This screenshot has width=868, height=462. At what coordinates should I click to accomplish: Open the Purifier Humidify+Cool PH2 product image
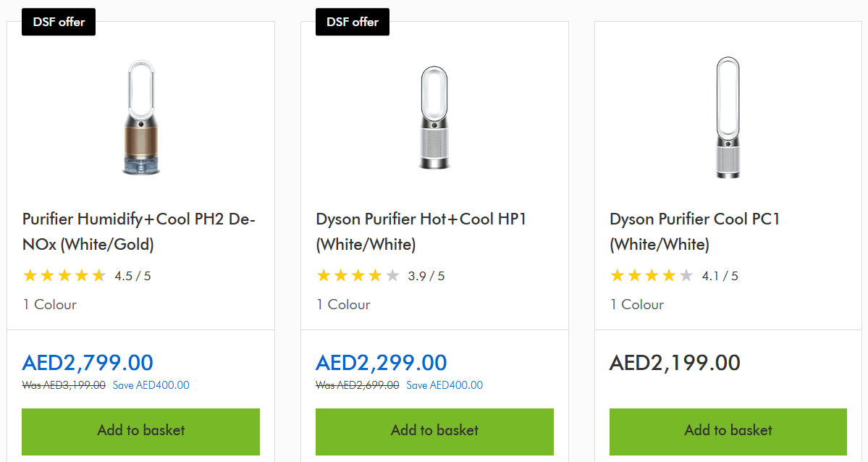(140, 118)
